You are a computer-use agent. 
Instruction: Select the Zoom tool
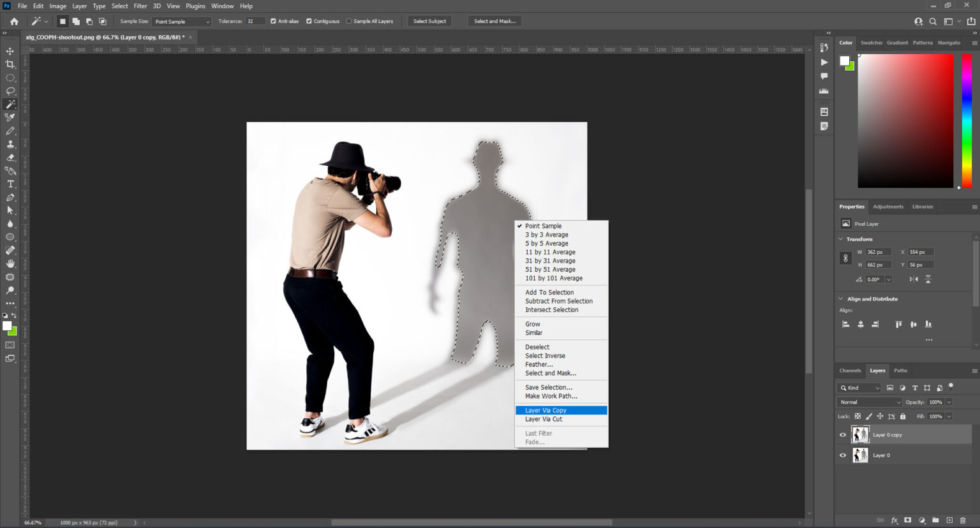[10, 290]
